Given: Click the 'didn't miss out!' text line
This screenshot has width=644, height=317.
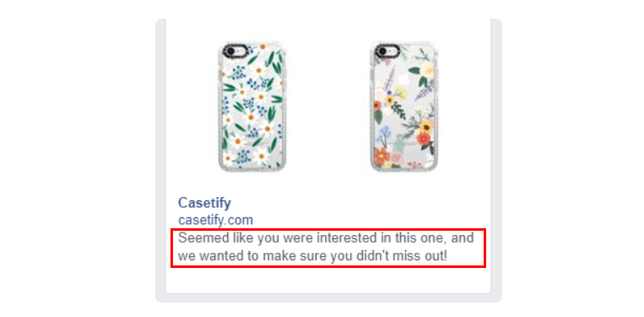Looking at the screenshot, I should tap(312, 257).
